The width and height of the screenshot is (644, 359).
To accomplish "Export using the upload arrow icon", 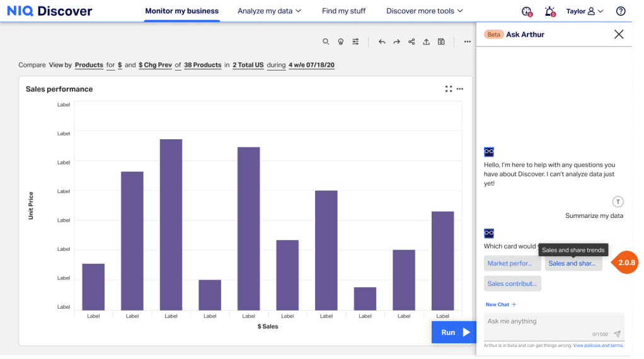I will click(x=427, y=42).
